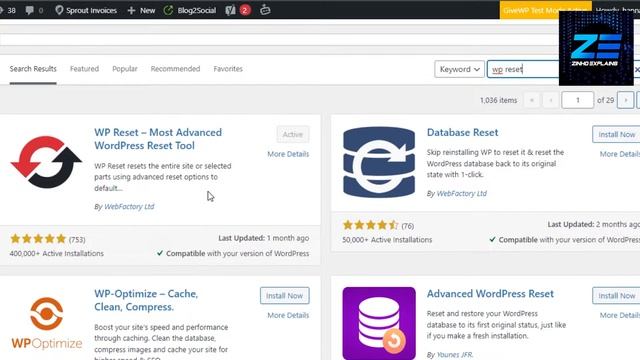The height and width of the screenshot is (360, 640).
Task: Click the WP Reset plugin description text
Action: [163, 177]
